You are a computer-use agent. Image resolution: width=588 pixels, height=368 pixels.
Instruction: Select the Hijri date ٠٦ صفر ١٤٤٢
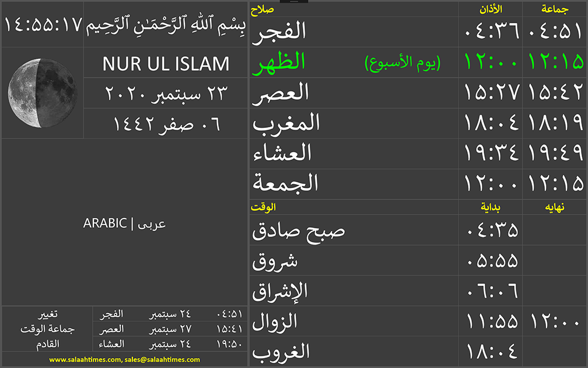coord(166,124)
